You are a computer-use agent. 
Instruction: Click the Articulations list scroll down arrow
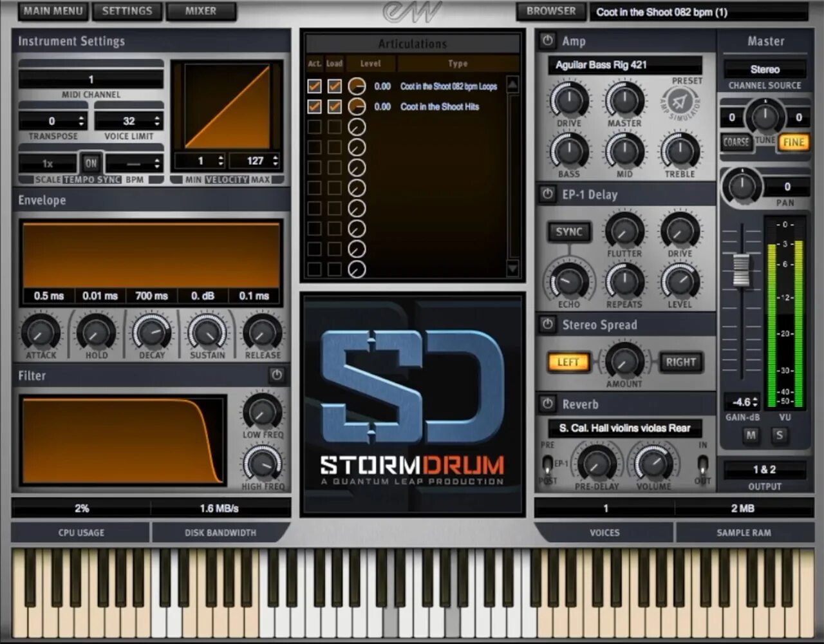[x=512, y=269]
